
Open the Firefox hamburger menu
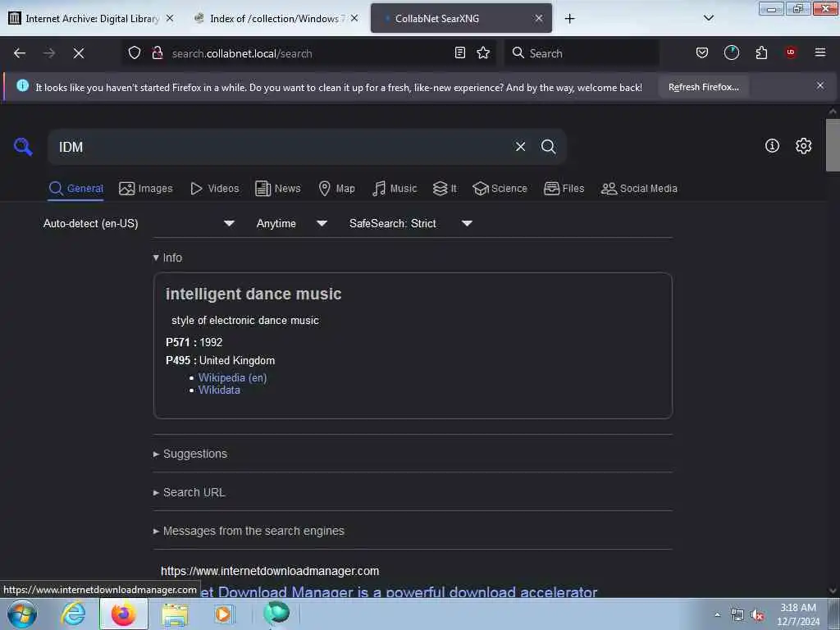[820, 52]
